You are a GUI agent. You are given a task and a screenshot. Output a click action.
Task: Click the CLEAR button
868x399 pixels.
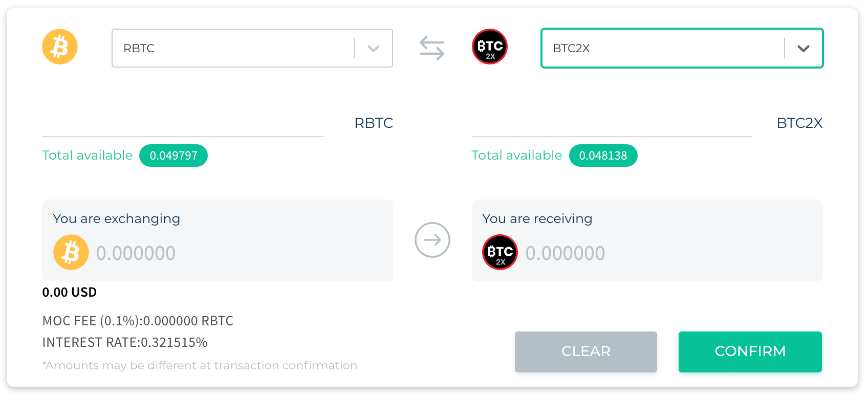tap(586, 351)
